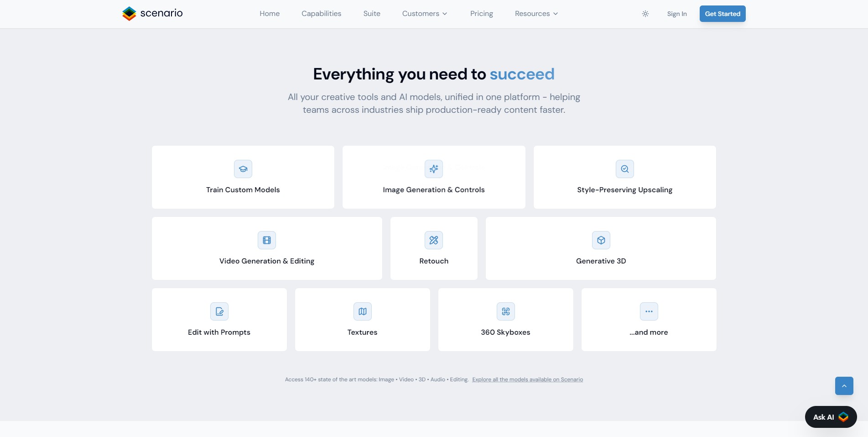The width and height of the screenshot is (868, 437).
Task: Click the Image Generation sparkle icon
Action: tap(434, 169)
